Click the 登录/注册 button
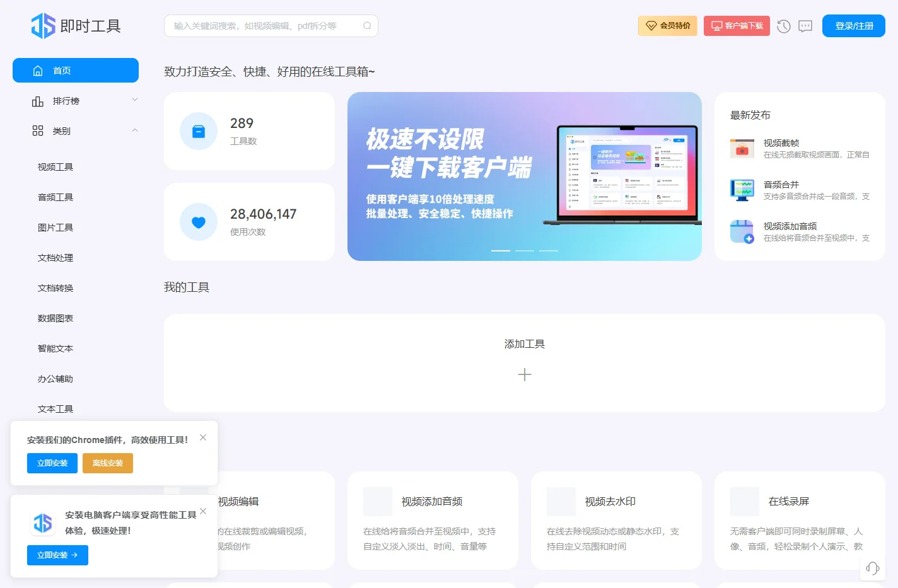This screenshot has height=588, width=898. 854,26
